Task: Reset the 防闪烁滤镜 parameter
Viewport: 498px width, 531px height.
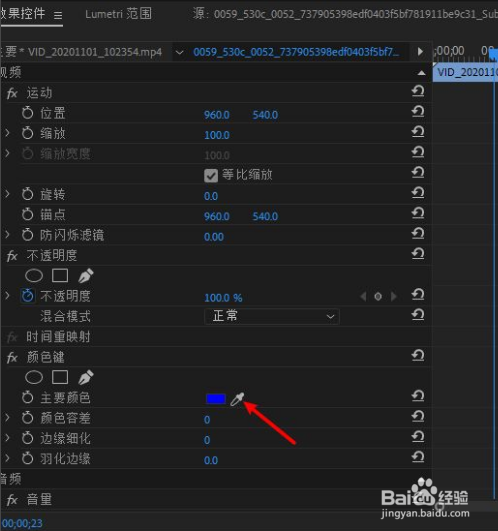Action: (x=418, y=234)
